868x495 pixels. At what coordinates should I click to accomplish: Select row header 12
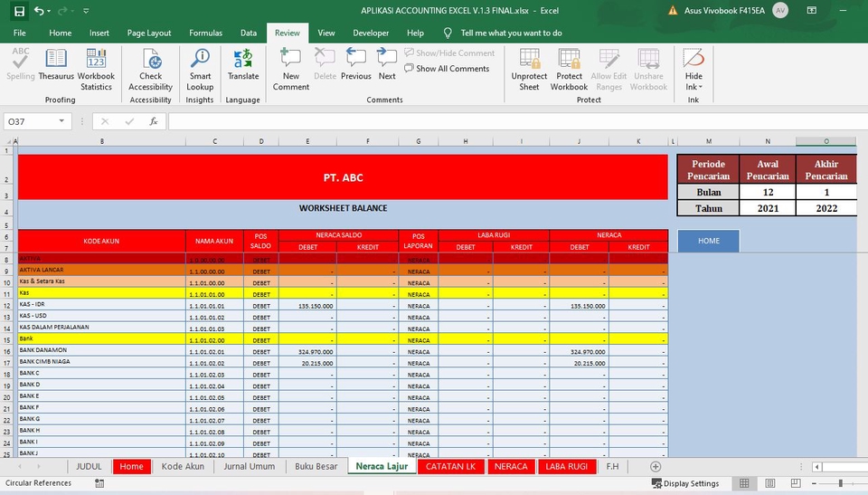(6, 306)
